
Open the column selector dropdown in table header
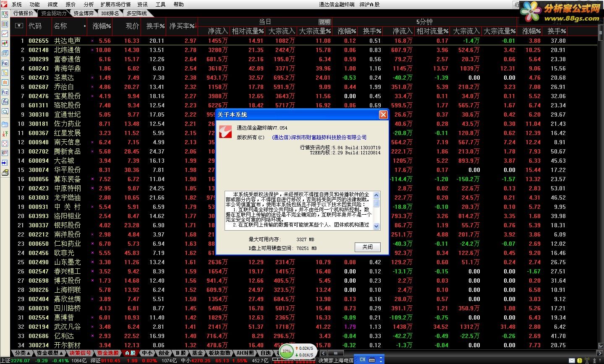point(18,26)
